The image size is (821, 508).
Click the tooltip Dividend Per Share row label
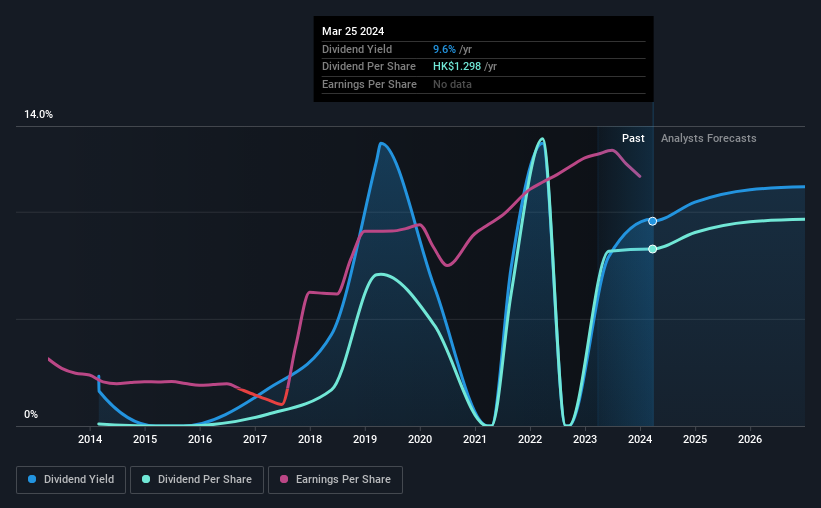point(369,67)
